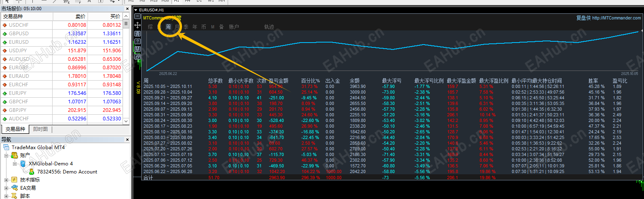Click the down arrow icon beside AUDUSD
Image resolution: width=644 pixels, height=199 pixels.
coord(5,59)
